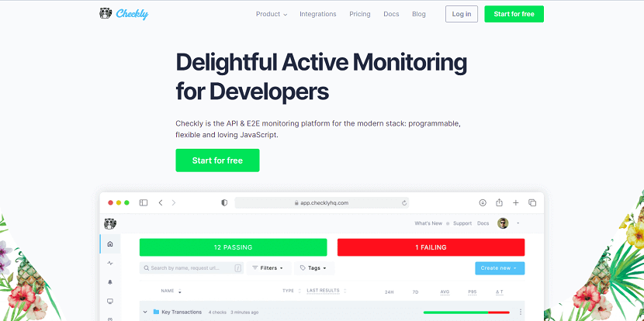Click the Key Transactions folder icon

tap(156, 312)
